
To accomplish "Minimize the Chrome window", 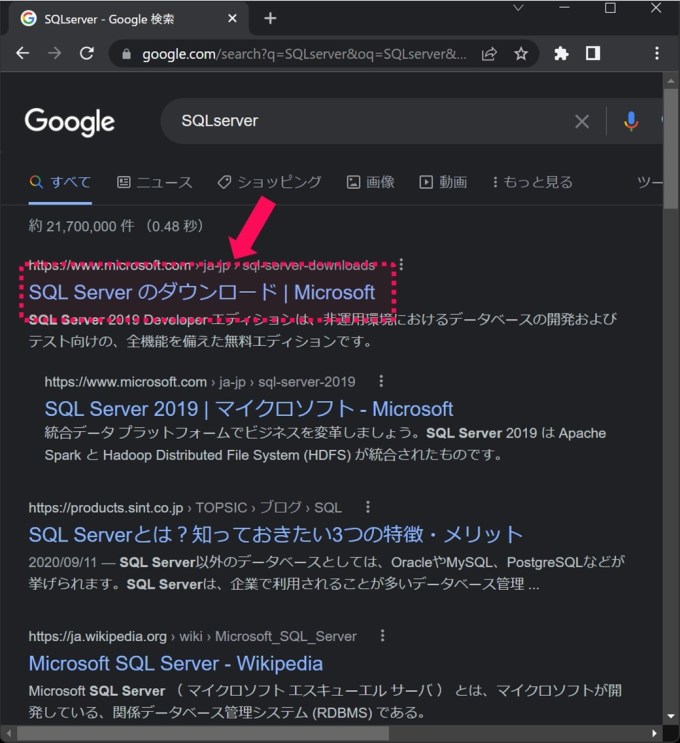I will point(564,8).
